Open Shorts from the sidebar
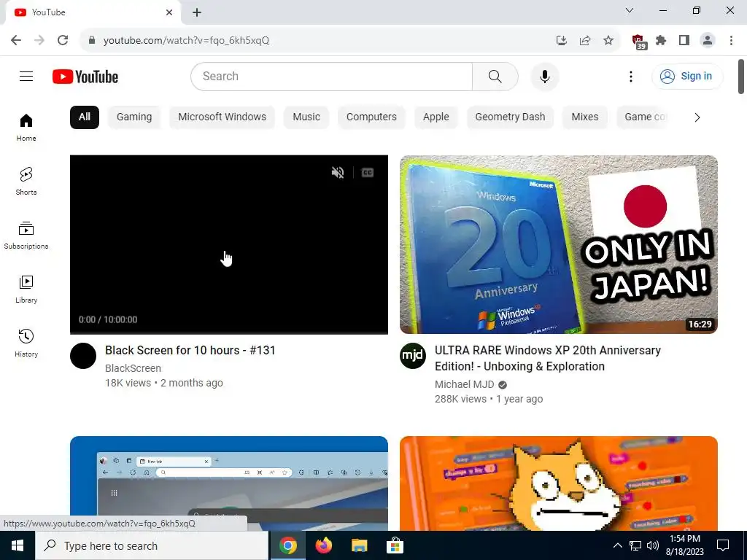Viewport: 747px width, 560px height. pyautogui.click(x=26, y=182)
